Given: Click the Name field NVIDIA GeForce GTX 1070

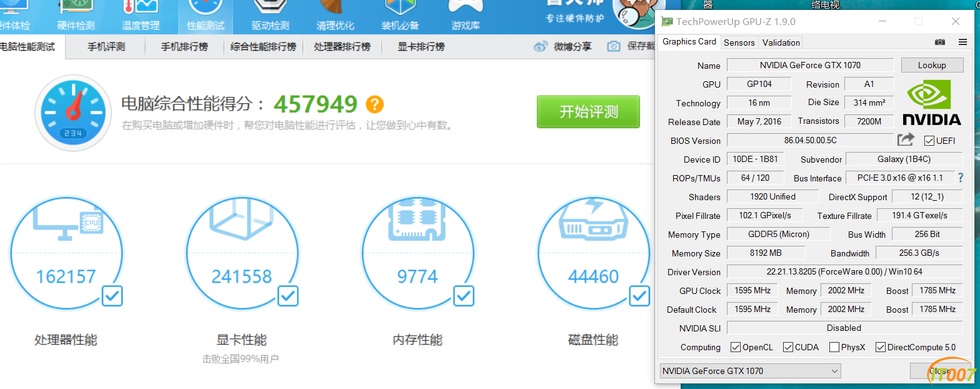Looking at the screenshot, I should (810, 65).
